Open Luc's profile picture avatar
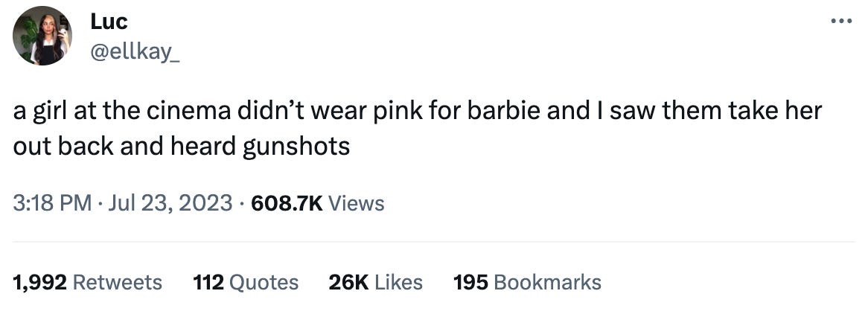 click(x=42, y=36)
